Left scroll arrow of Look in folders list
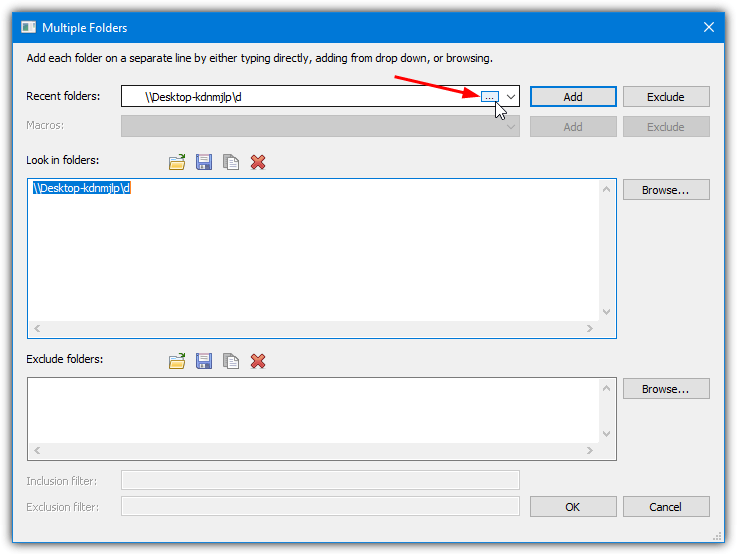Image resolution: width=737 pixels, height=554 pixels. (x=37, y=328)
